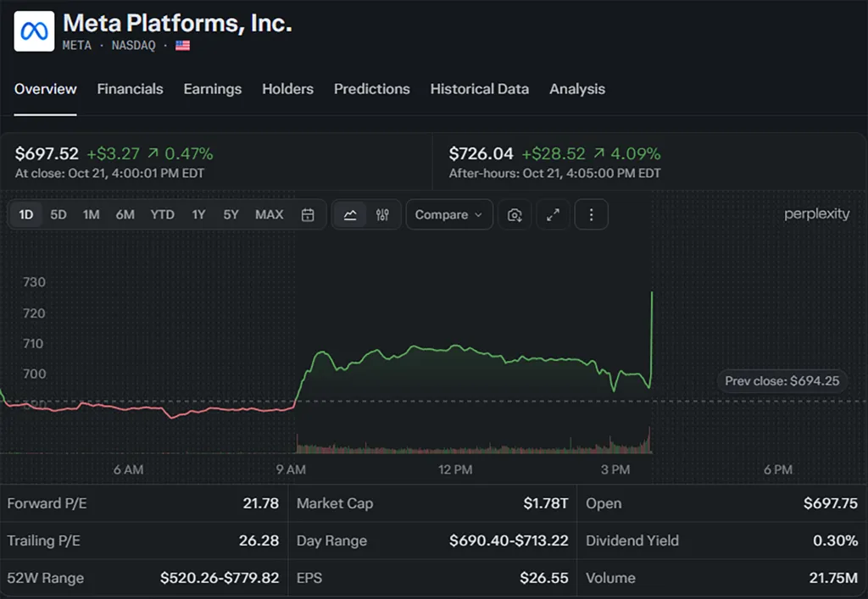Click the META ticker symbol text
868x599 pixels.
coord(77,46)
